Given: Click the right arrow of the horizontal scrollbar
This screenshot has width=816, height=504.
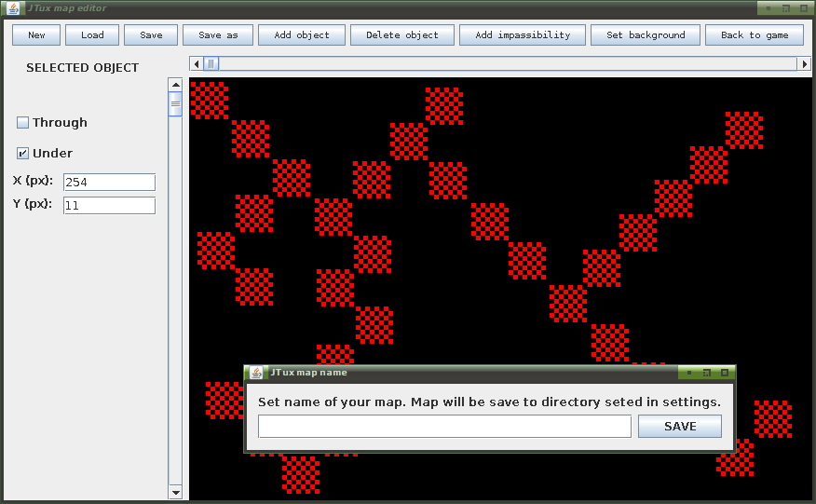Looking at the screenshot, I should pos(805,63).
